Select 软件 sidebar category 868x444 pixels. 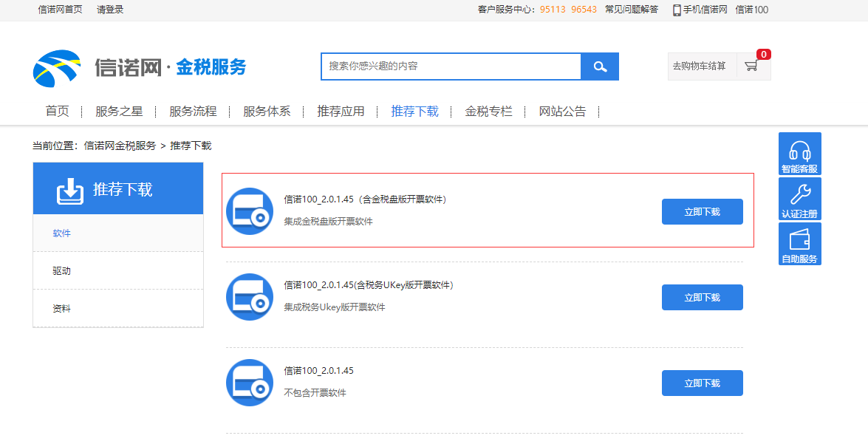118,233
